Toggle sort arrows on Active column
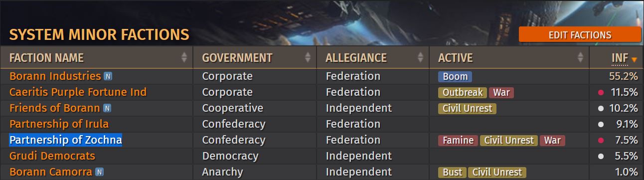 coord(581,58)
